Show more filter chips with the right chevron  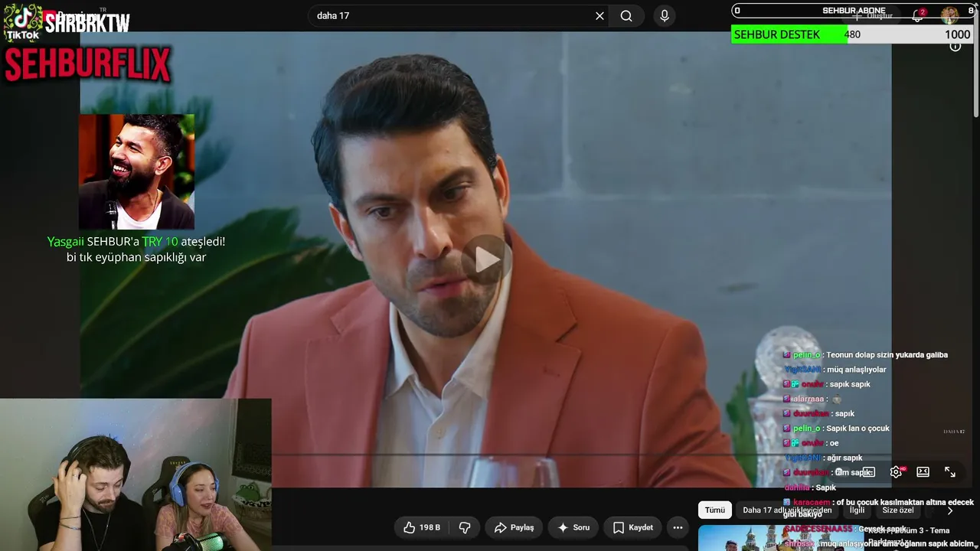point(950,510)
